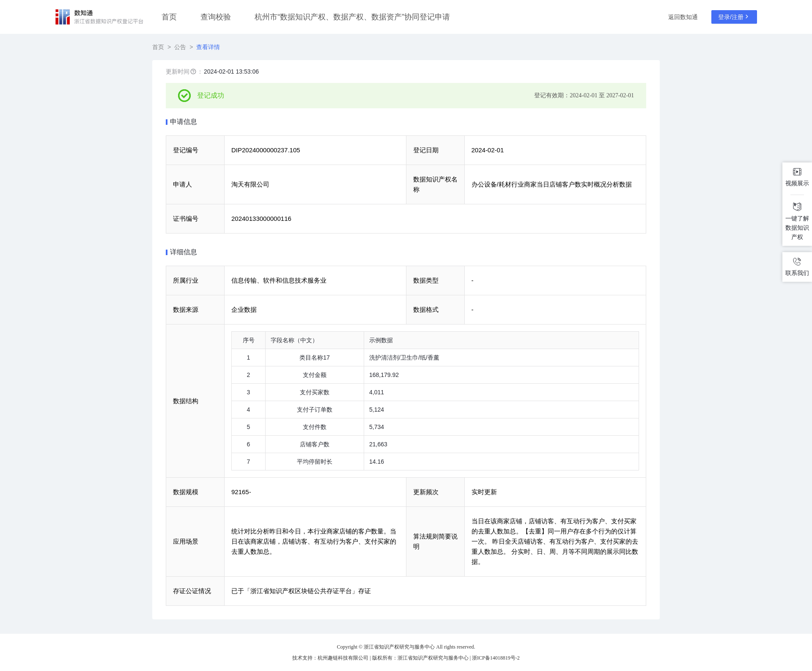Viewport: 812px width, 671px height.
Task: Click the 登录/注册 button
Action: pyautogui.click(x=734, y=17)
